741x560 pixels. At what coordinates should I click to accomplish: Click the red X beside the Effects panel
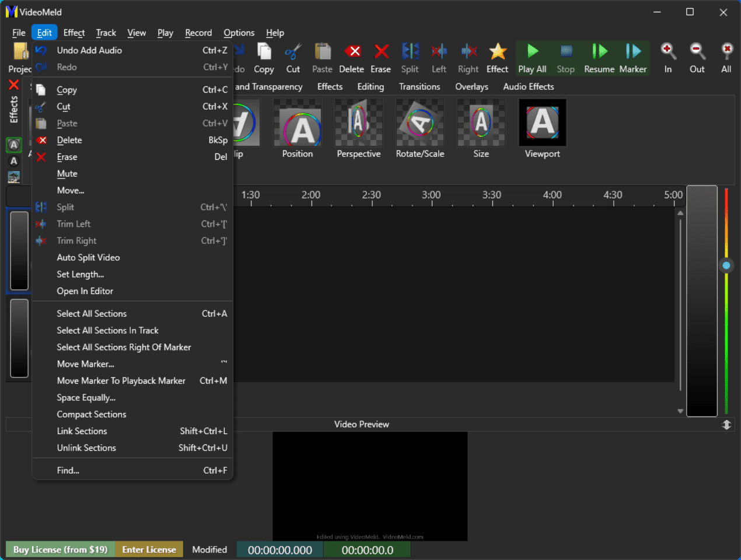[x=14, y=85]
